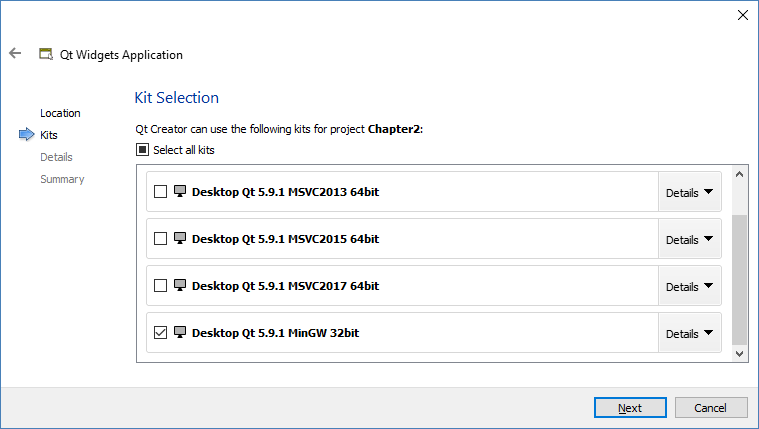This screenshot has height=429, width=759.
Task: Expand Details for the MSVC2017 64bit kit
Action: [x=690, y=287]
